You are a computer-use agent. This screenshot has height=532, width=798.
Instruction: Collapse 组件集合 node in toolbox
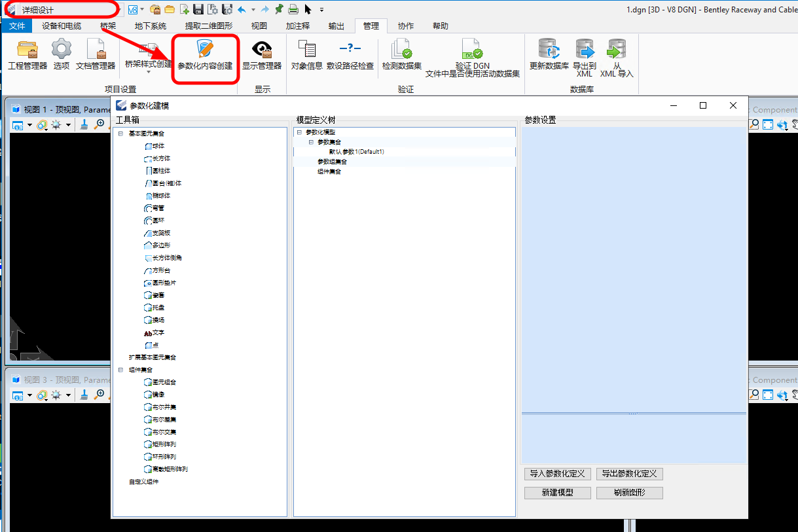pos(120,370)
